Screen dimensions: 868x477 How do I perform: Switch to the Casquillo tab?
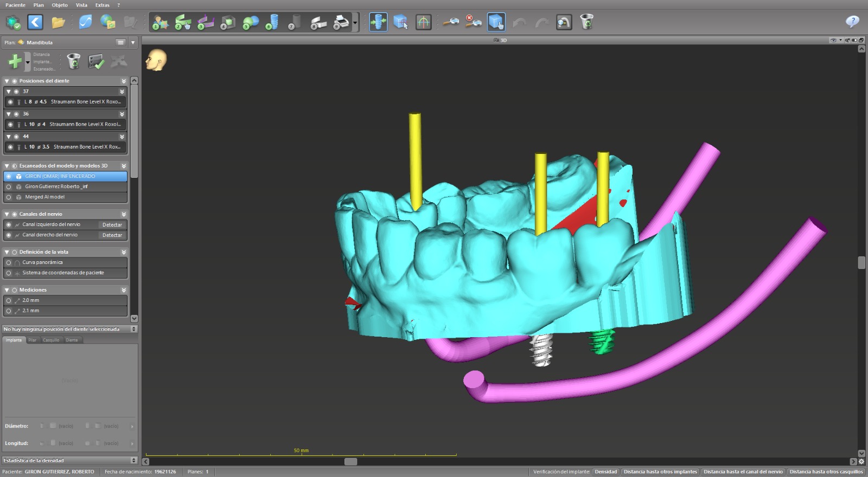click(51, 340)
